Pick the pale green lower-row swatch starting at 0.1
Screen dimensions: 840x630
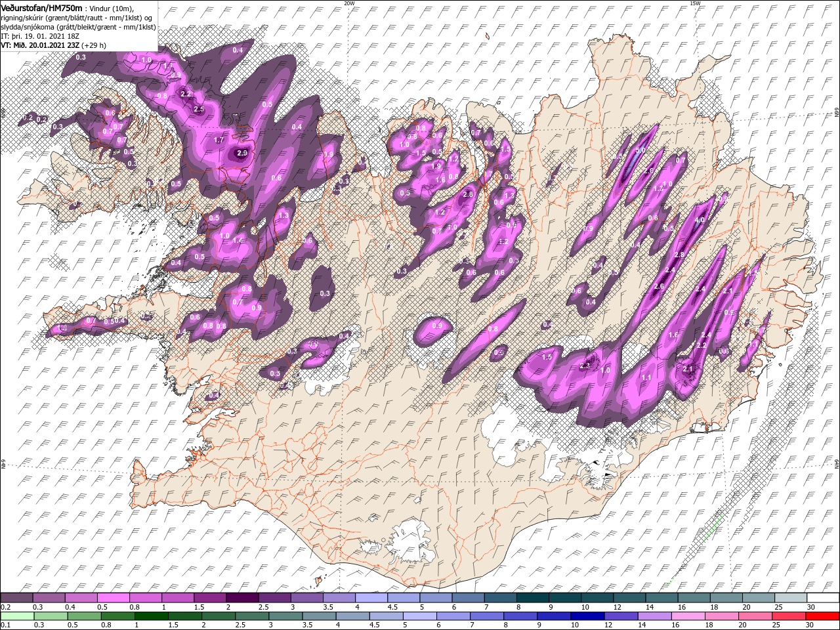[17, 616]
